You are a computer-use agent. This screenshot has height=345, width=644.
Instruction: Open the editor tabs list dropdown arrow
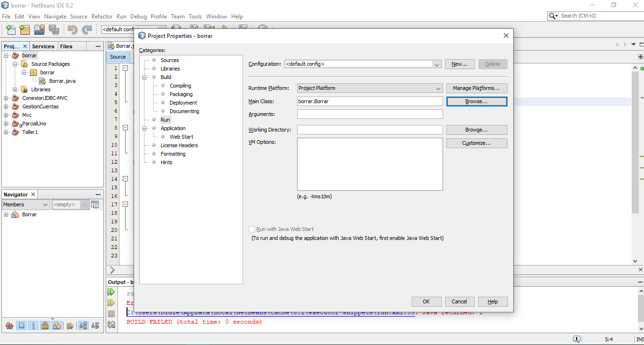pos(635,44)
